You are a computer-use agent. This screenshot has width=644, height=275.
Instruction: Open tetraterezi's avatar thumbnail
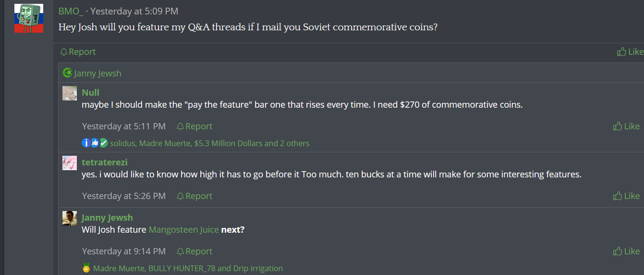tap(70, 163)
